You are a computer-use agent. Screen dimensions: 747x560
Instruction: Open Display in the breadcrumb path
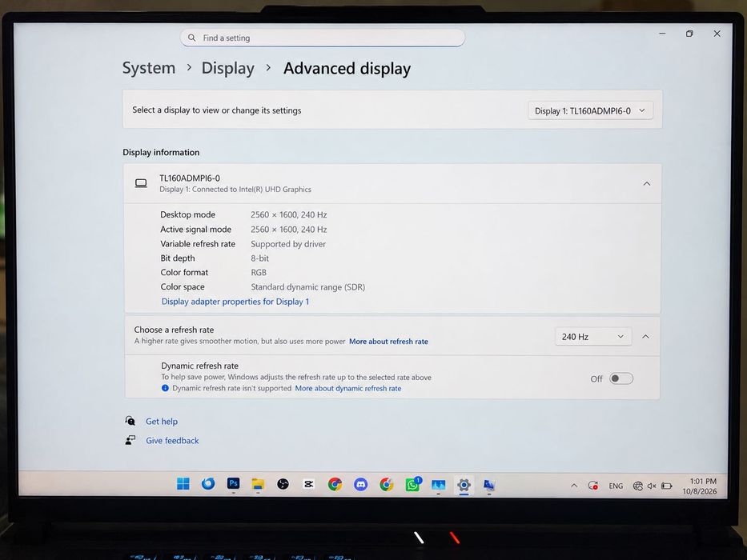pyautogui.click(x=227, y=68)
